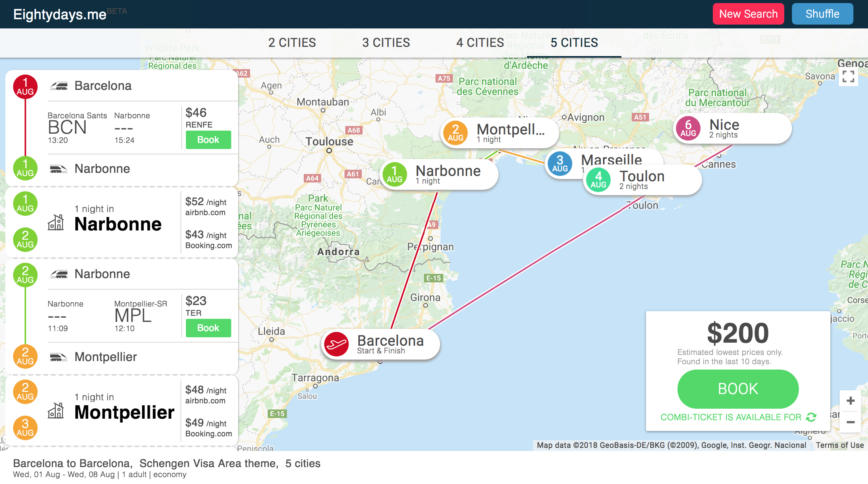
Task: Click the train icon beside Barcelona departure
Action: pos(59,86)
